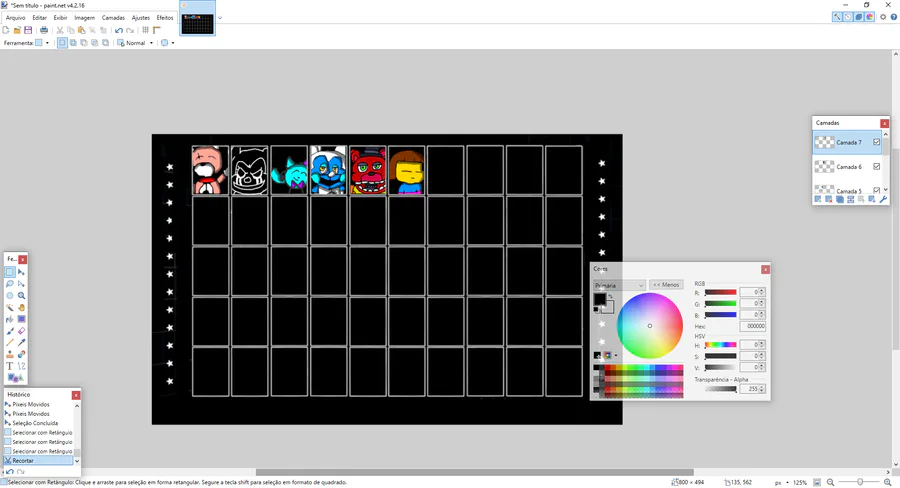Select the Lasso Select tool
This screenshot has width=900, height=488.
[10, 284]
